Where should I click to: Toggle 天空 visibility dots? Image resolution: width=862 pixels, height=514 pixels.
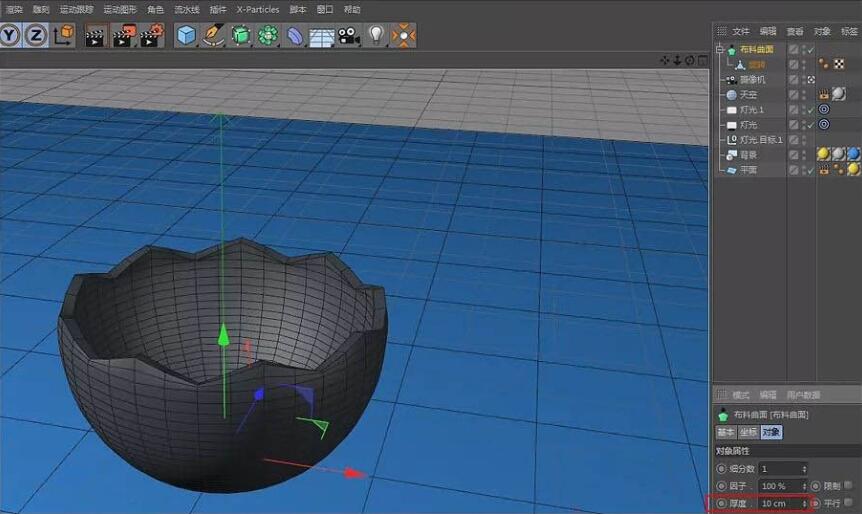pos(804,95)
